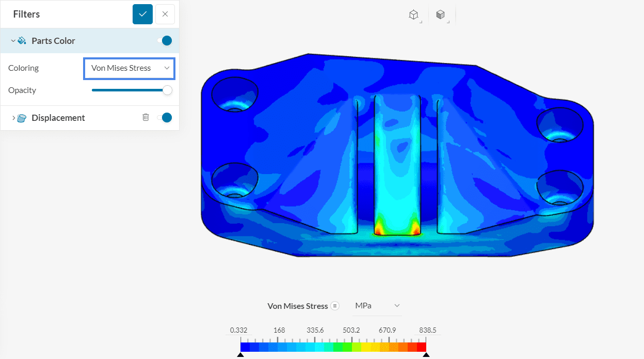Click the Displacement filter icon
This screenshot has height=359, width=644.
click(x=21, y=117)
